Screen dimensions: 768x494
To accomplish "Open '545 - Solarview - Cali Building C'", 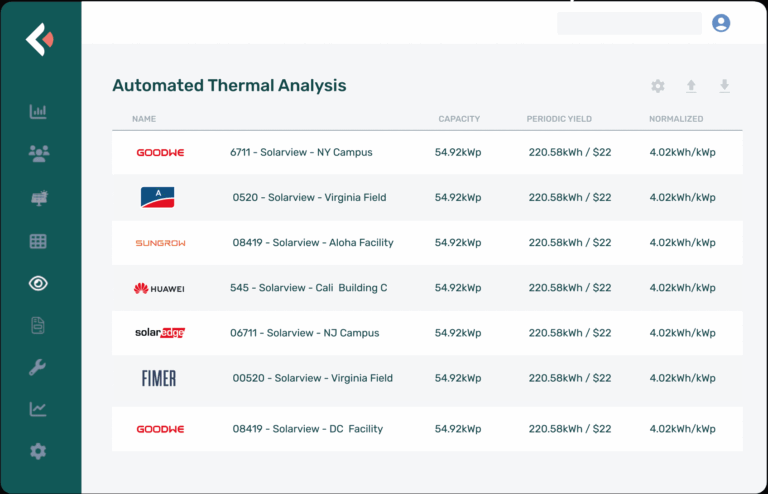I will click(x=309, y=287).
